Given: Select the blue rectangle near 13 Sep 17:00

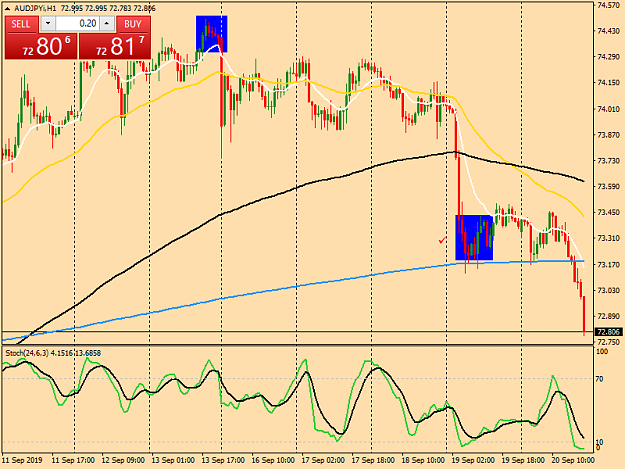Looking at the screenshot, I should click(x=212, y=34).
